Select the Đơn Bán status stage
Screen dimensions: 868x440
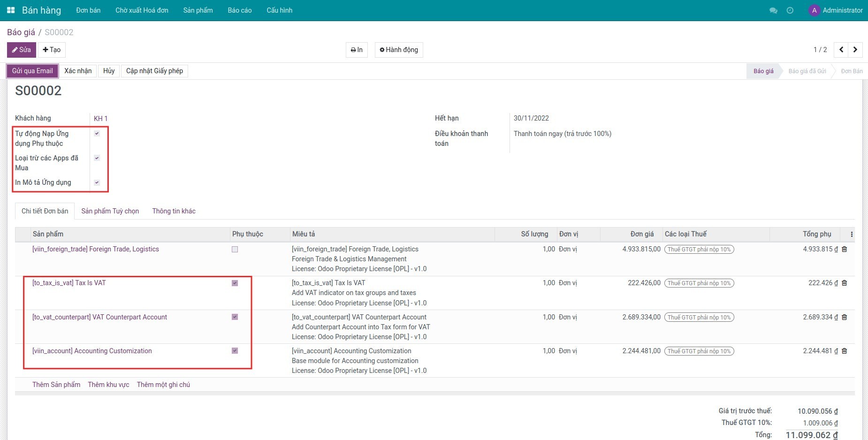[x=852, y=71]
